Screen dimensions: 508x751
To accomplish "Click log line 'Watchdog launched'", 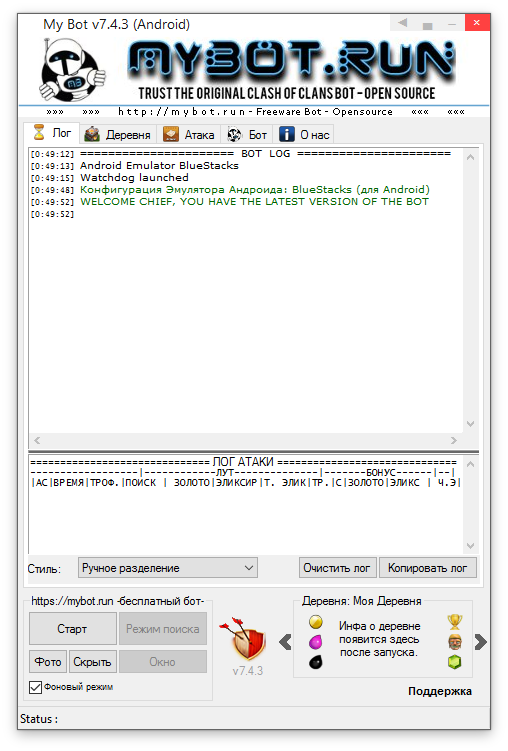I will (134, 178).
